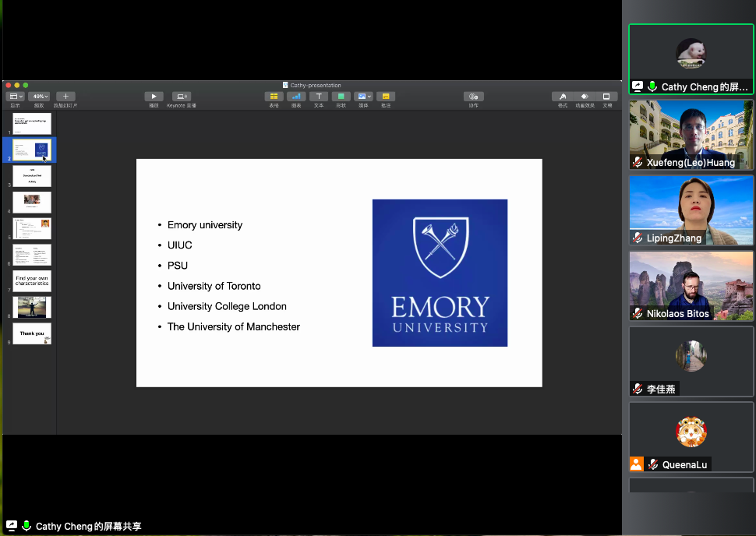
Task: Insert a table from the toolbar
Action: pos(274,97)
